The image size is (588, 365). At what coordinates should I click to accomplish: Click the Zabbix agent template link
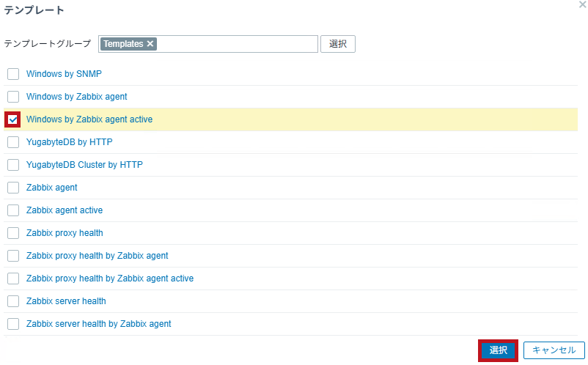tap(52, 188)
